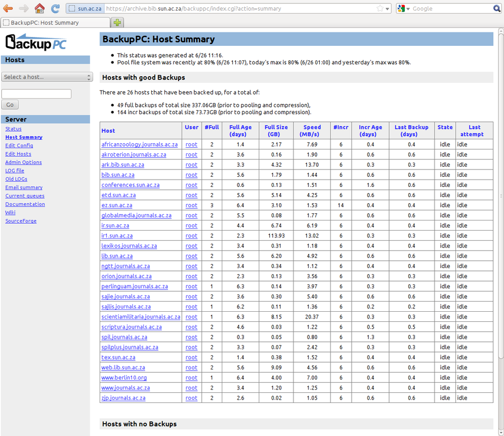Open host ark.bib.sun.ac.za
The width and height of the screenshot is (504, 436).
(x=123, y=165)
